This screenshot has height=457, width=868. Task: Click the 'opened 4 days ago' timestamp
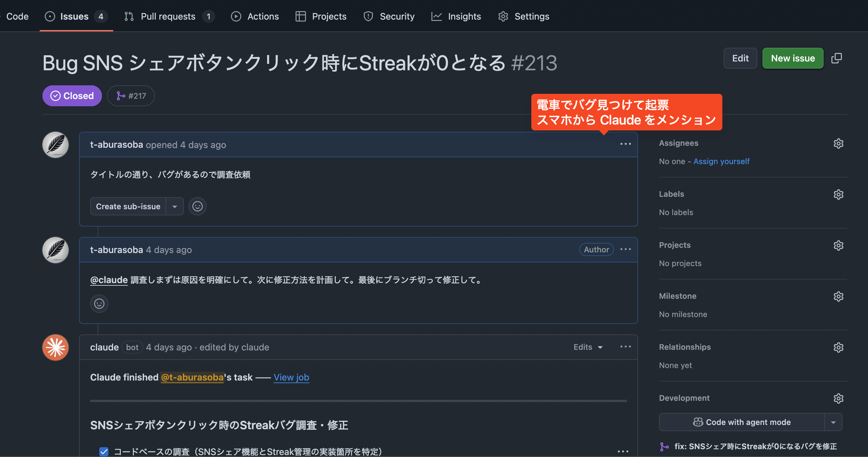pyautogui.click(x=186, y=145)
